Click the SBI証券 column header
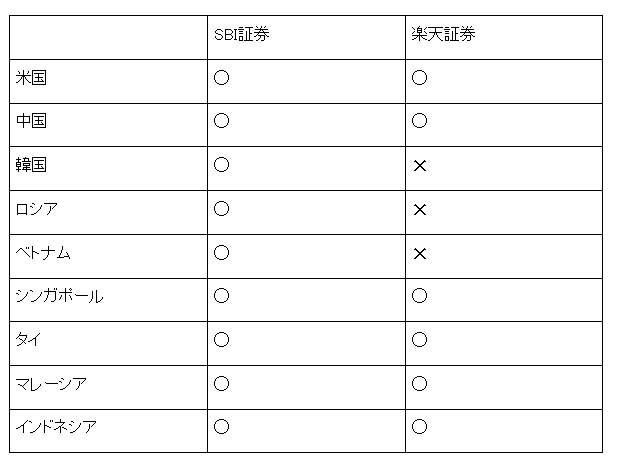The image size is (617, 467). point(241,35)
